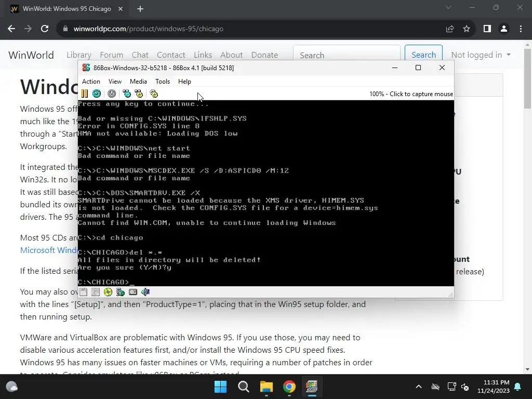Click the share page icon in Chrome
This screenshot has width=532, height=399.
point(450,29)
